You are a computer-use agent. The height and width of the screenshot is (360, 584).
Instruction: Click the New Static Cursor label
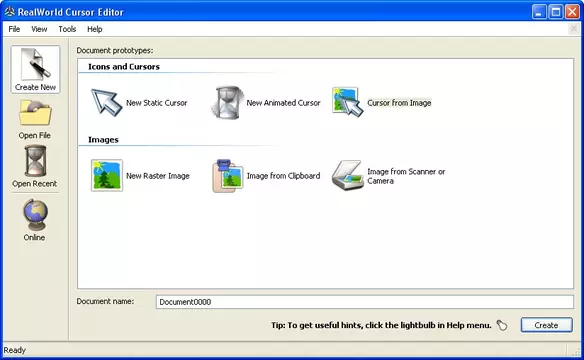(x=156, y=103)
